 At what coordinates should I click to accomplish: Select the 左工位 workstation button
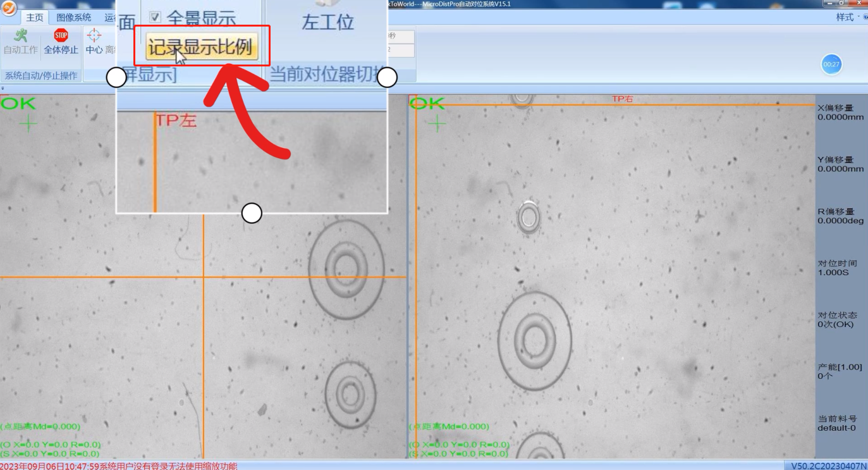point(327,22)
